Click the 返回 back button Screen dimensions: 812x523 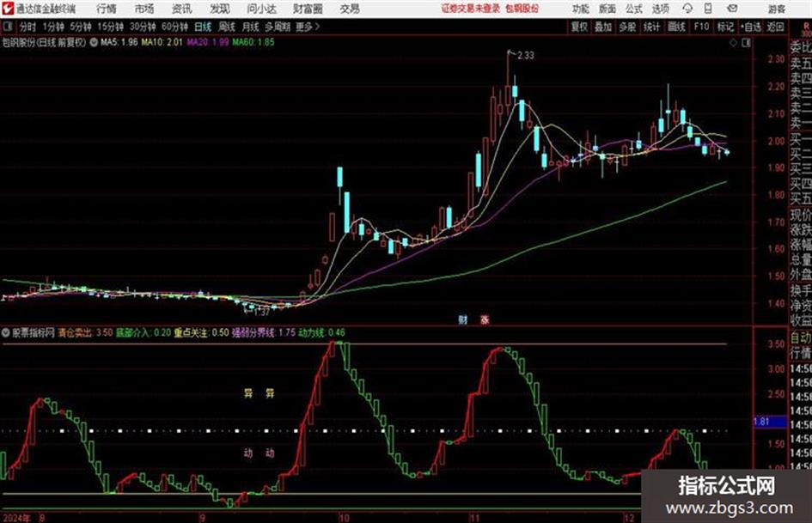click(775, 27)
